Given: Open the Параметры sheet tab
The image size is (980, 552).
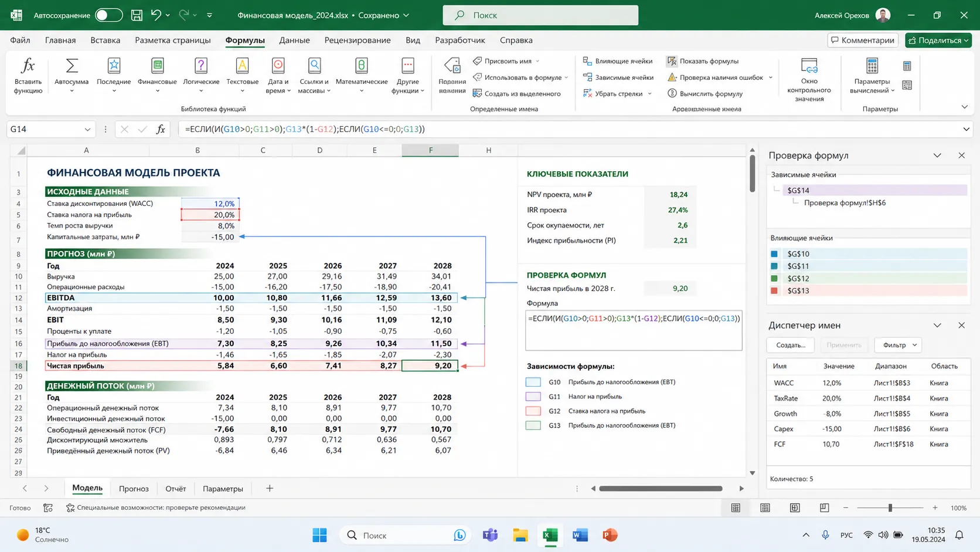Looking at the screenshot, I should click(x=223, y=489).
